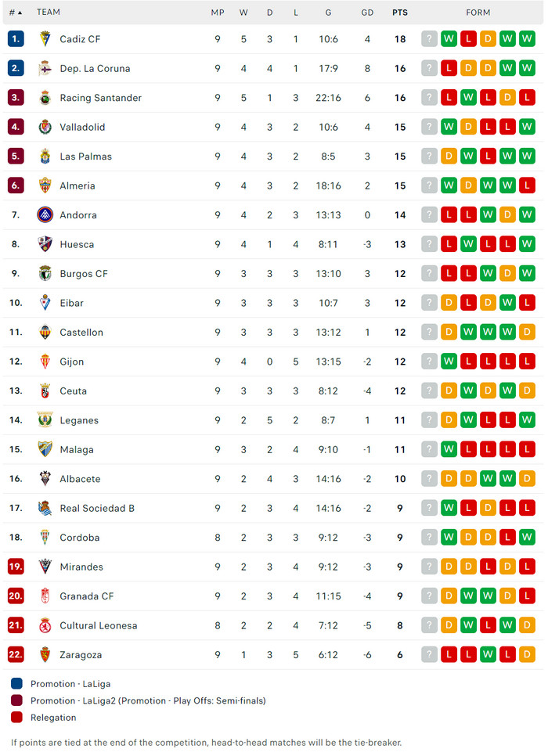This screenshot has height=756, width=548.
Task: Click the Cadiz CF club crest
Action: [x=45, y=39]
